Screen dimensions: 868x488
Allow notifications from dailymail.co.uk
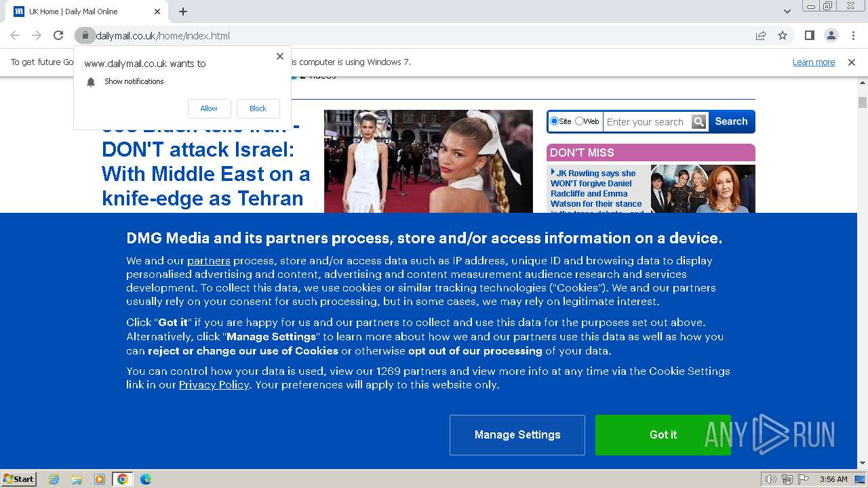tap(209, 108)
